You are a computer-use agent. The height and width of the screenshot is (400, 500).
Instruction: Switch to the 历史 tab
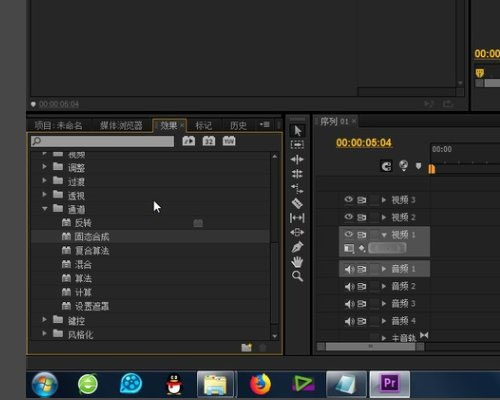(x=239, y=125)
